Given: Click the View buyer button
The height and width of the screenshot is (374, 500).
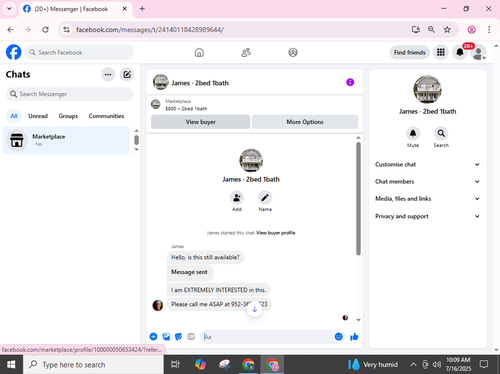Looking at the screenshot, I should click(x=200, y=122).
